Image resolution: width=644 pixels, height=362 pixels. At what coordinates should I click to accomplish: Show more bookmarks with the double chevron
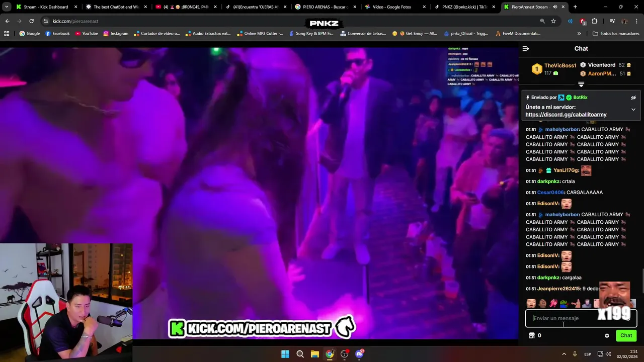point(579,33)
